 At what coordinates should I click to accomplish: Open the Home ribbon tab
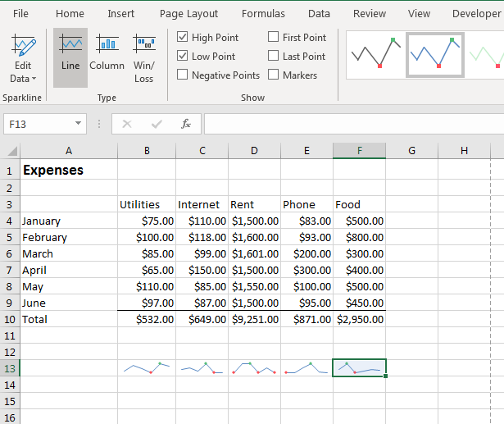tap(70, 13)
